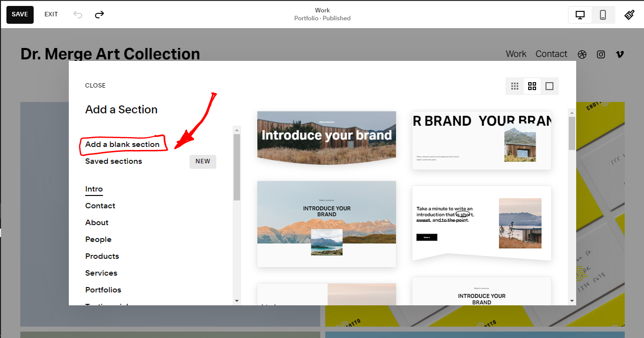Image resolution: width=644 pixels, height=338 pixels.
Task: Pick the wooden cabin 'Introduce your brand' template
Action: pyautogui.click(x=327, y=138)
